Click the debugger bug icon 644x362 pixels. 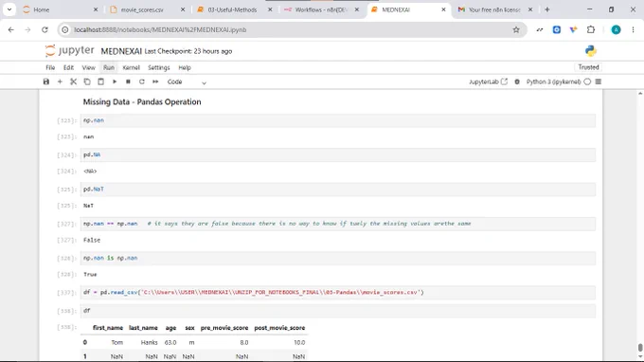(517, 81)
